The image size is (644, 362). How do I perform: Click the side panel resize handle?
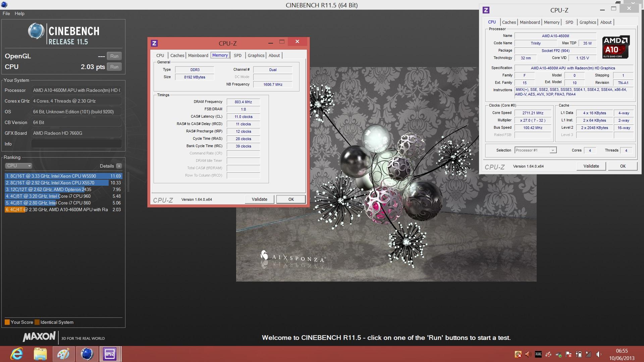[x=127, y=183]
